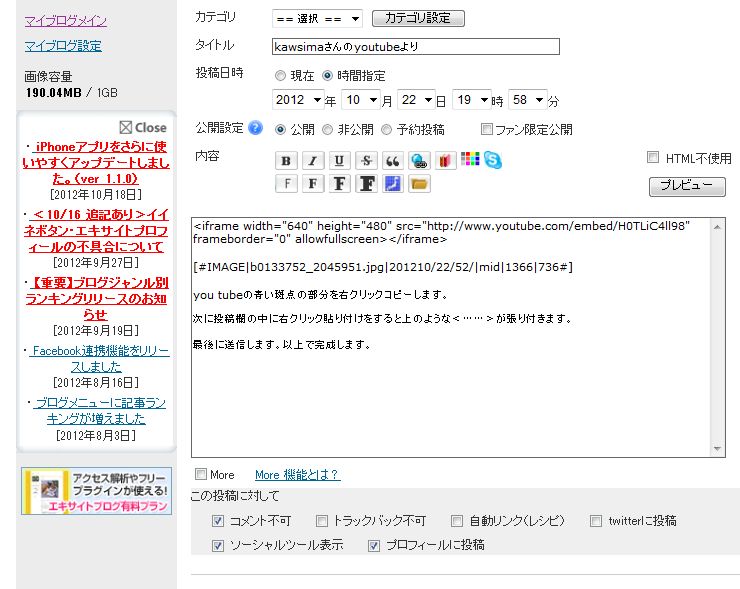Open the month 10 dropdown
Screen dimensions: 740x589
click(361, 100)
